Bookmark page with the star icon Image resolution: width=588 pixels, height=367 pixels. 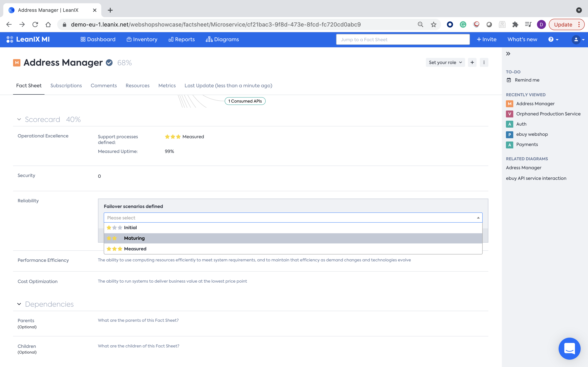(x=433, y=24)
